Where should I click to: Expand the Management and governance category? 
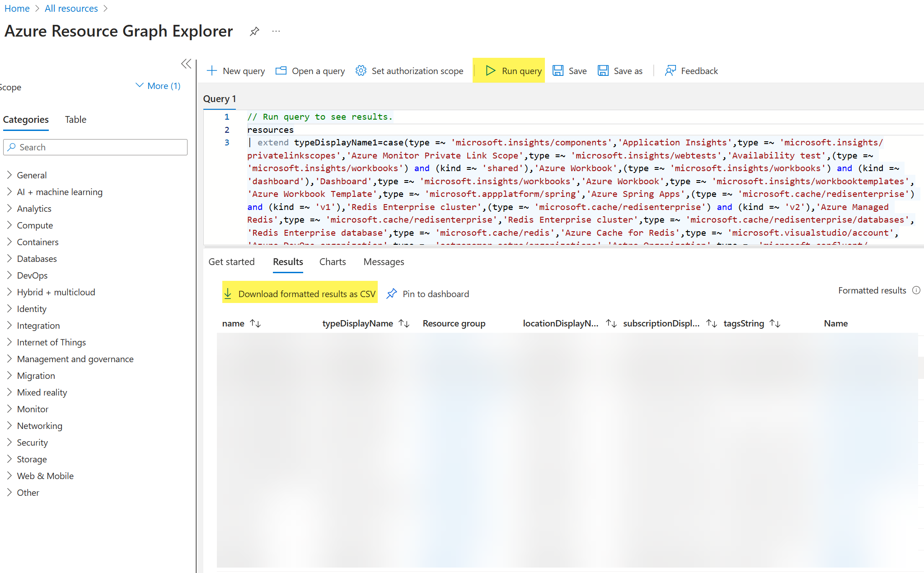(x=9, y=359)
